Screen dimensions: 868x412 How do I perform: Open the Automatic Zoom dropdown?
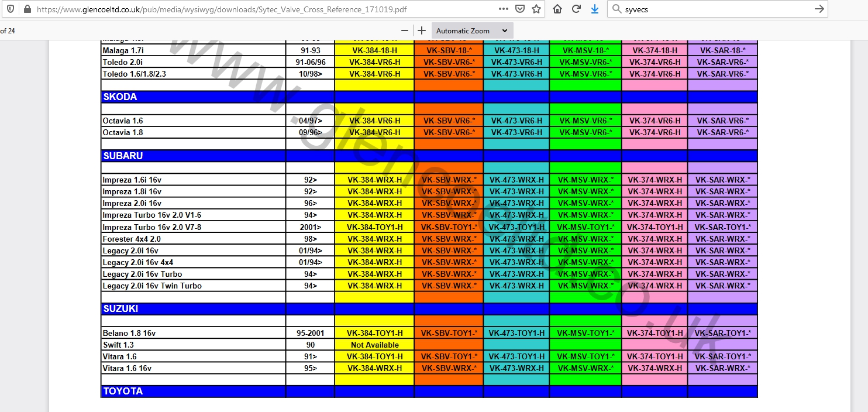pyautogui.click(x=472, y=30)
